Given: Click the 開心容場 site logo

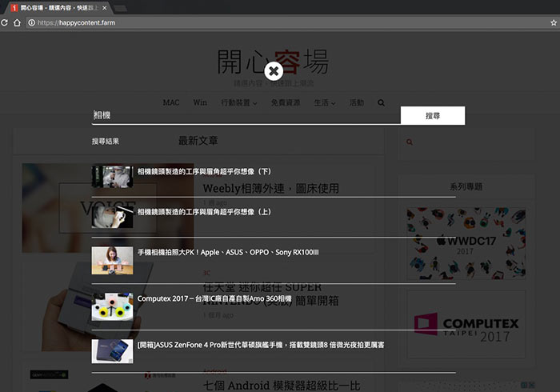Looking at the screenshot, I should [x=273, y=62].
